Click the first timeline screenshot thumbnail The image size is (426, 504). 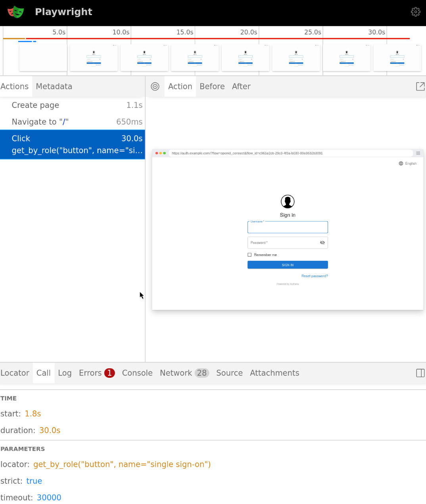43,58
